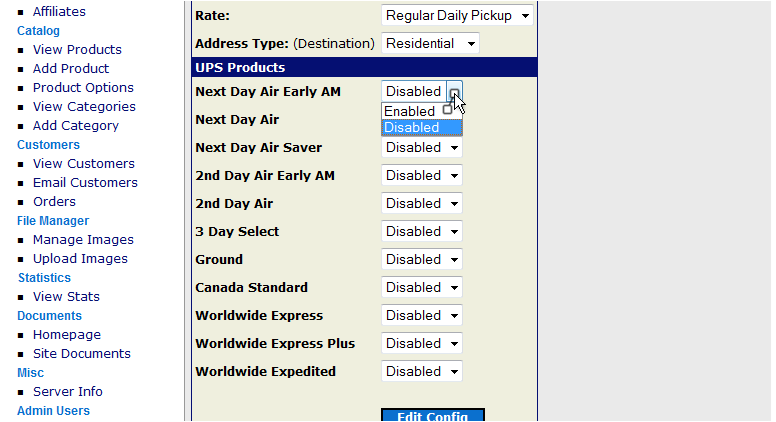Go to the Statistics section
The height and width of the screenshot is (422, 776).
click(45, 278)
